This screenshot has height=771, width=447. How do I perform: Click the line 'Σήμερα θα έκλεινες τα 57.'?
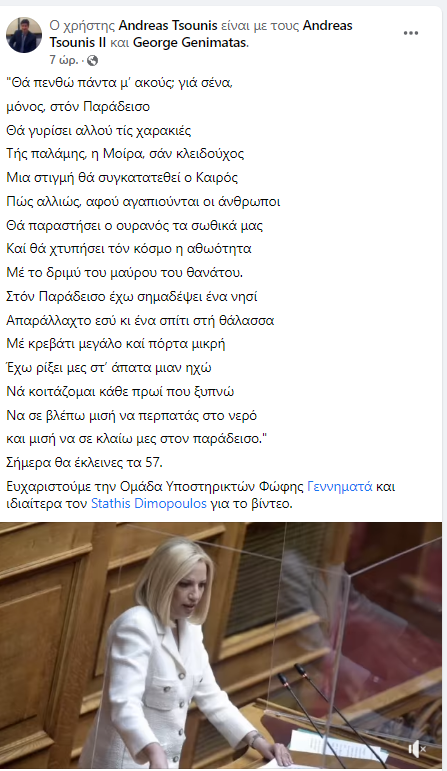pos(84,463)
